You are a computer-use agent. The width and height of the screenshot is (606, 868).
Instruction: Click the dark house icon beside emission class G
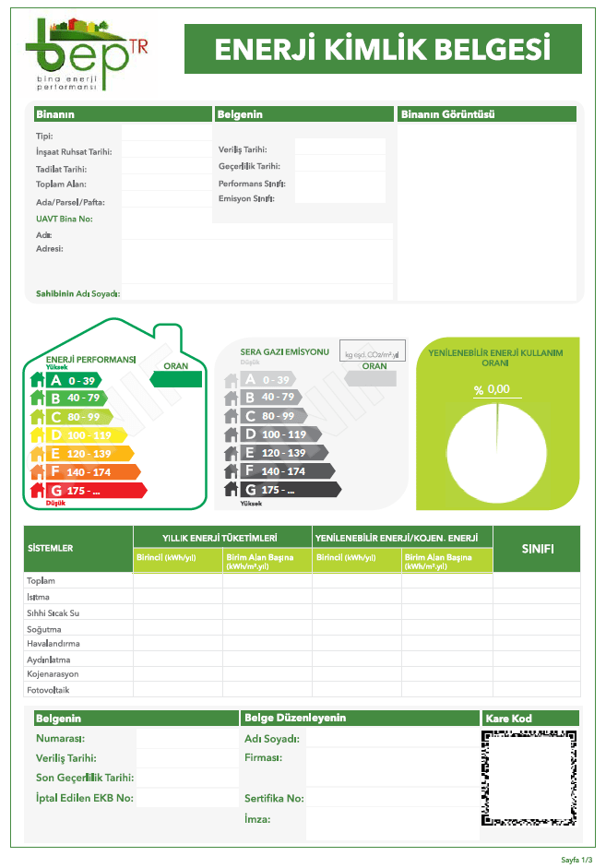pyautogui.click(x=232, y=490)
